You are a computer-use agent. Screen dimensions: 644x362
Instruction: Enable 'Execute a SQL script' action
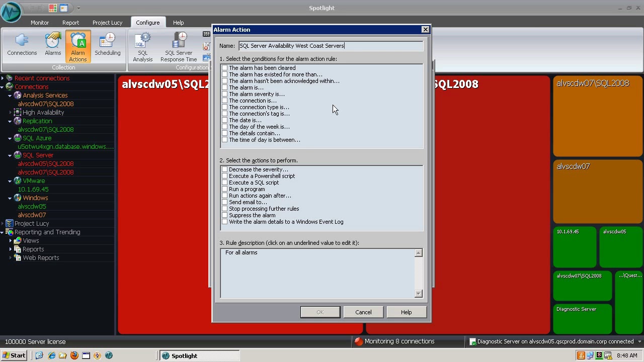[225, 183]
